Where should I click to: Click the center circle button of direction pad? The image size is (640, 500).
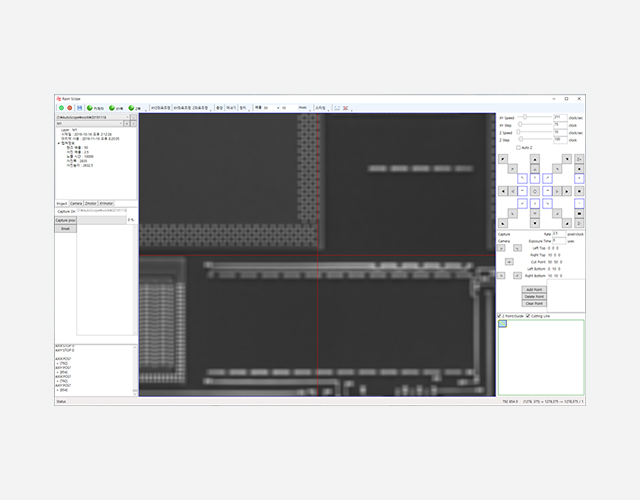[x=535, y=191]
